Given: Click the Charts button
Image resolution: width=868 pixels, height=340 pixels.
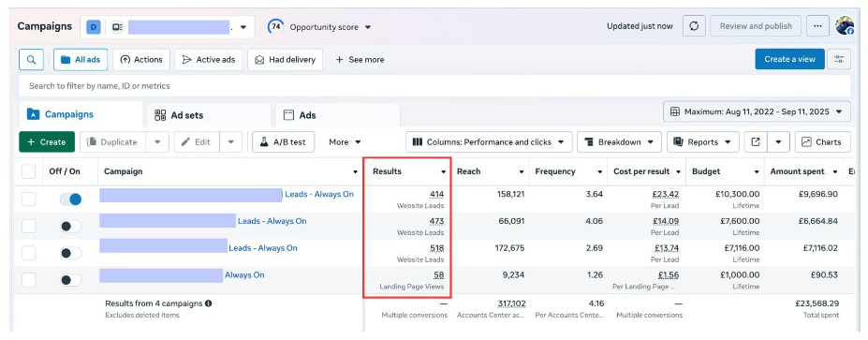Looking at the screenshot, I should pos(823,141).
